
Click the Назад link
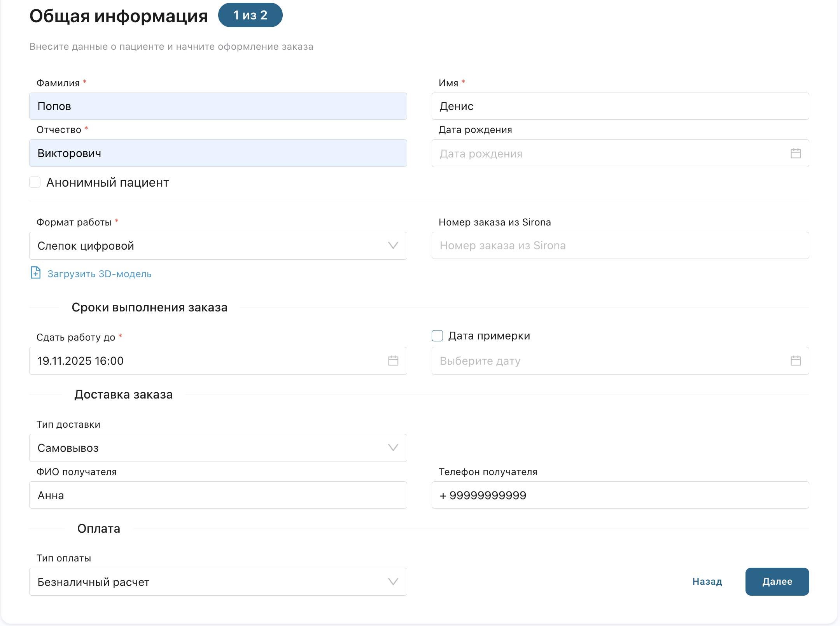707,582
